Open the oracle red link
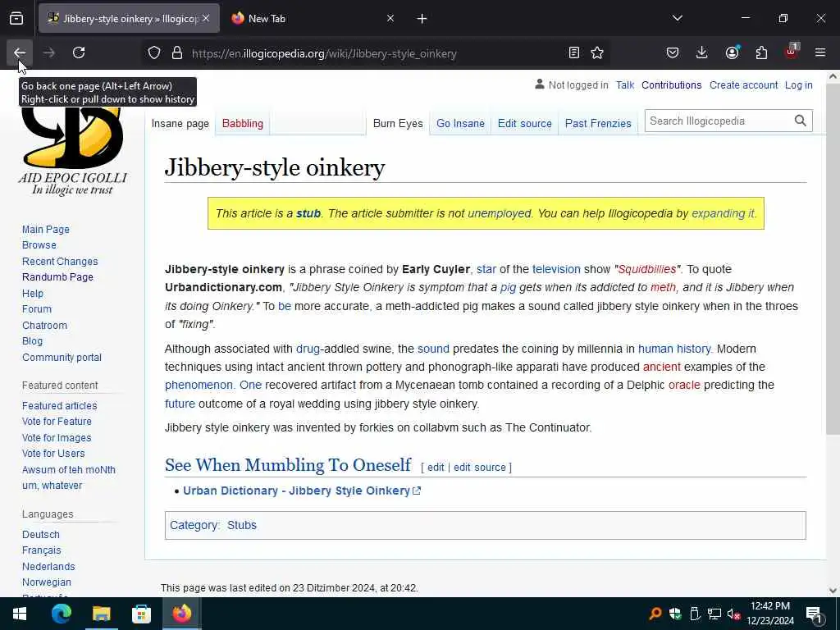This screenshot has height=630, width=840. (x=684, y=385)
